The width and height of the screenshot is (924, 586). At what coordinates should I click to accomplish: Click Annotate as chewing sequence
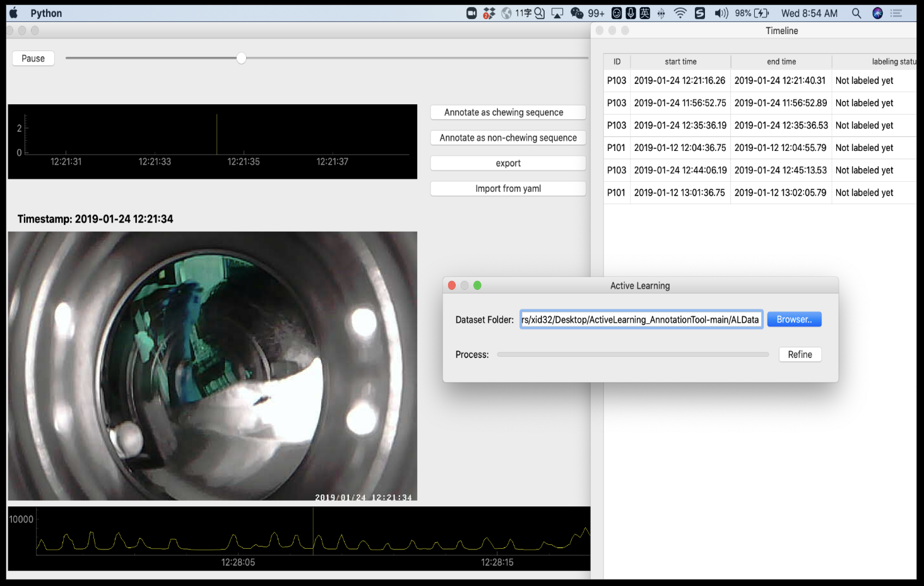(x=508, y=112)
